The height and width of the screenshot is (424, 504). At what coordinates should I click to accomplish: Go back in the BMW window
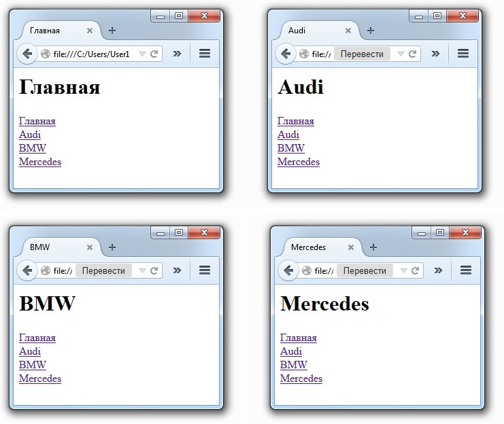(x=27, y=270)
